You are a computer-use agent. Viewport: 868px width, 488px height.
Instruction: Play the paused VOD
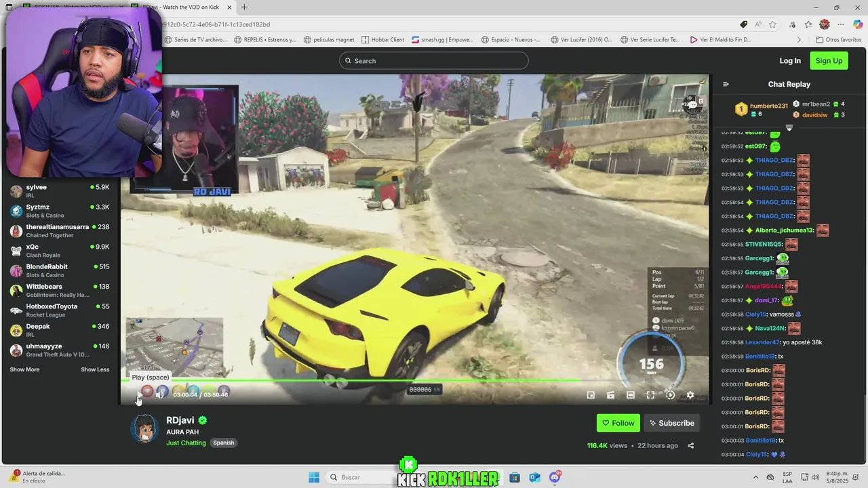(140, 394)
